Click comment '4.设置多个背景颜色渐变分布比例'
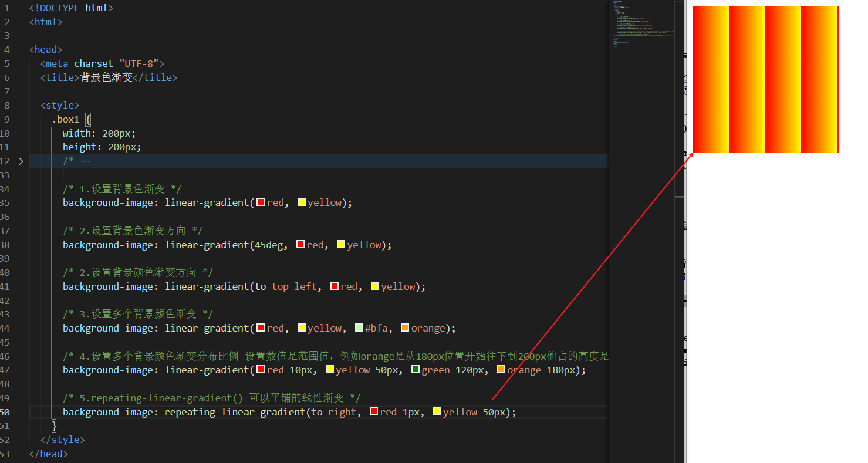The image size is (868, 463). coord(151,356)
